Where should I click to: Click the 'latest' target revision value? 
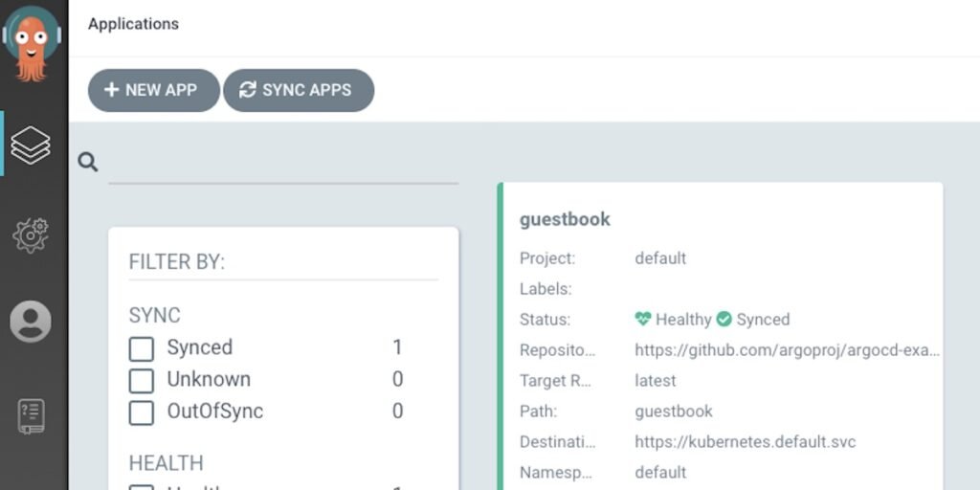tap(656, 381)
